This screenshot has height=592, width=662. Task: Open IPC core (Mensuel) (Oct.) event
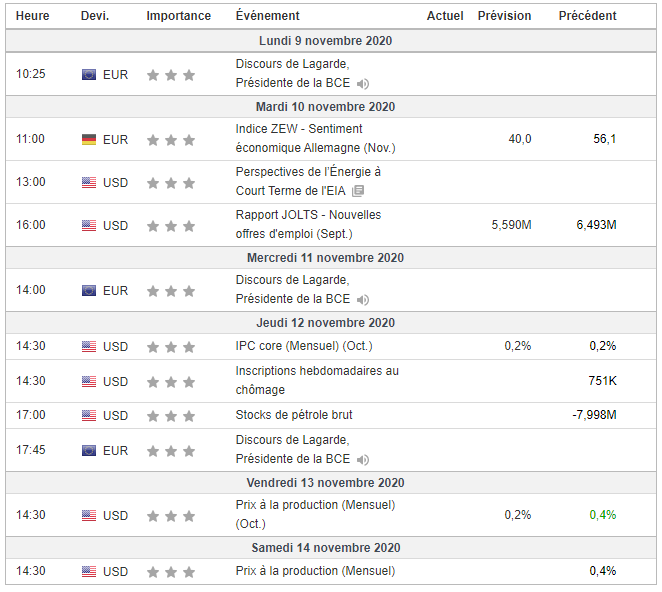tap(304, 346)
